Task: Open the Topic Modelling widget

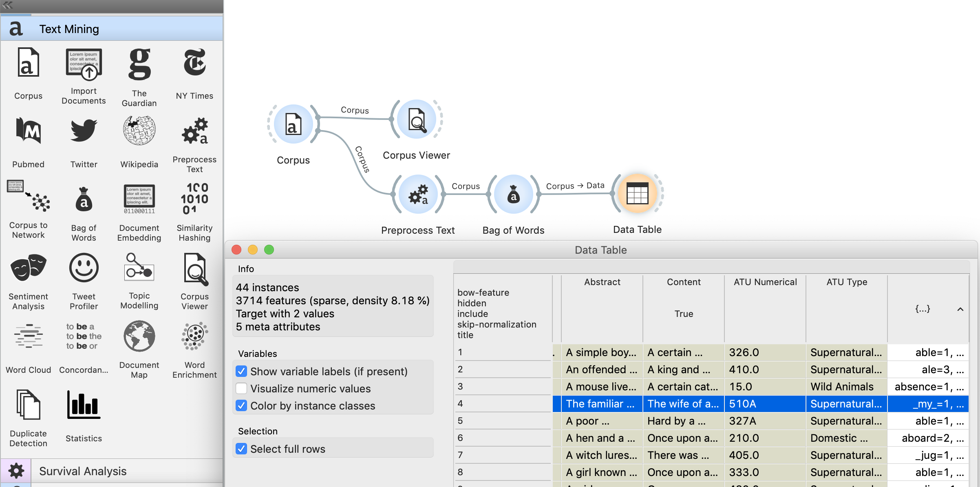Action: pyautogui.click(x=139, y=268)
